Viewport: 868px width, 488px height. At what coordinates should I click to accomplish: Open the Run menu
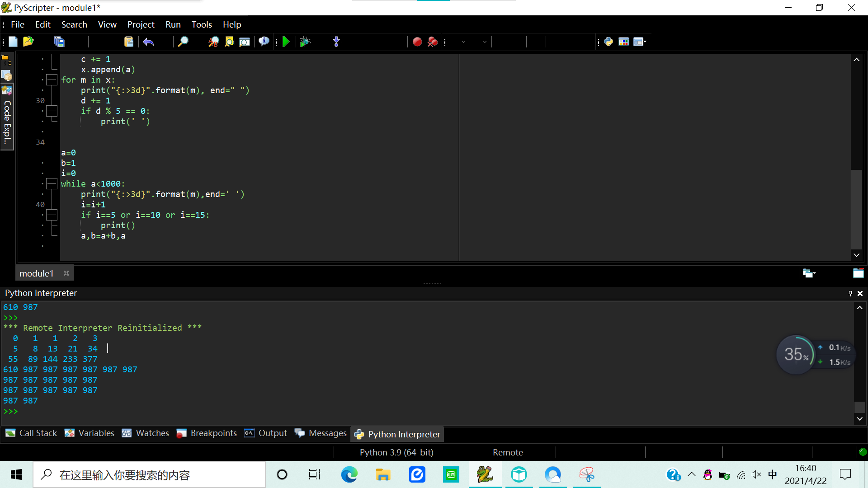pyautogui.click(x=173, y=24)
